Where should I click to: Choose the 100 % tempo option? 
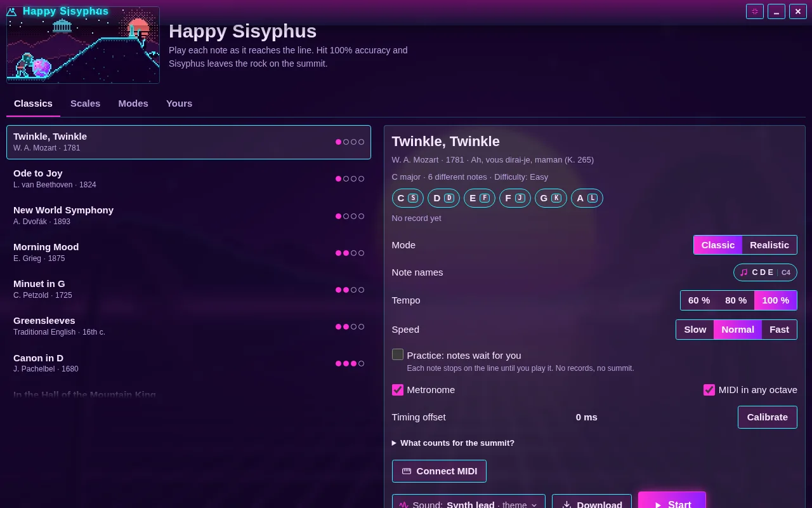coord(776,300)
